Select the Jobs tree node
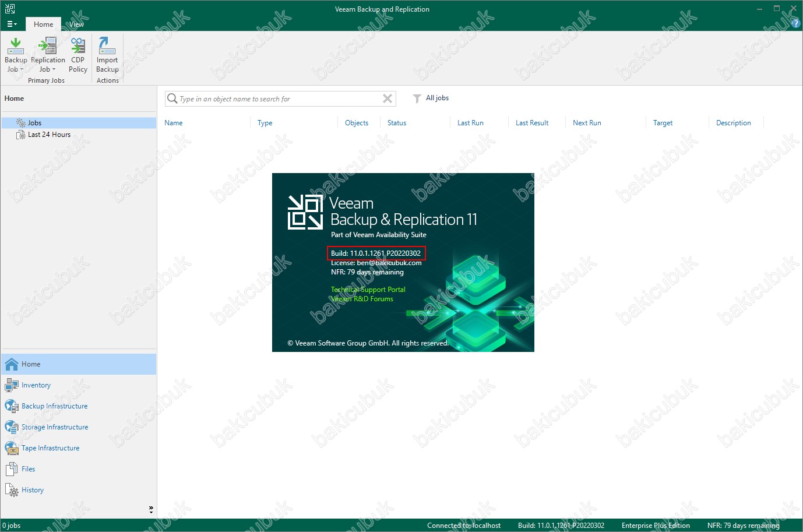 point(79,123)
